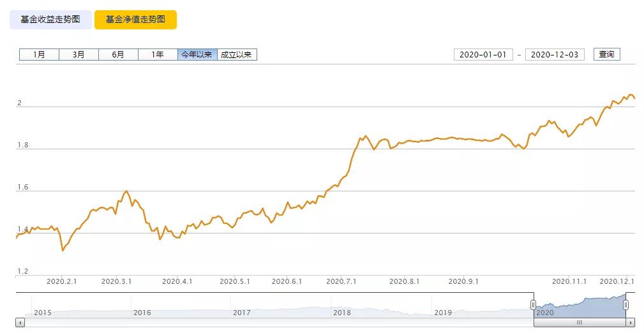Click the 2020.4.1 axis label

(x=177, y=282)
